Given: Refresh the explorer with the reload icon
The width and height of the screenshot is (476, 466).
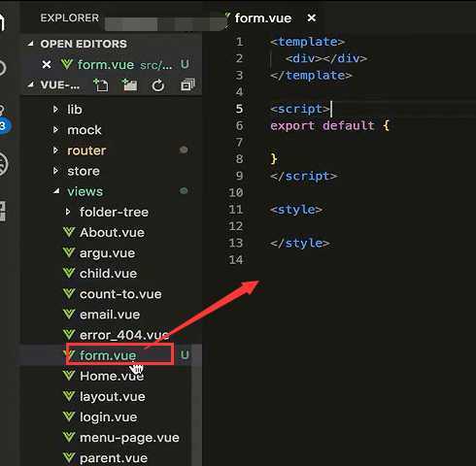Looking at the screenshot, I should pos(158,85).
